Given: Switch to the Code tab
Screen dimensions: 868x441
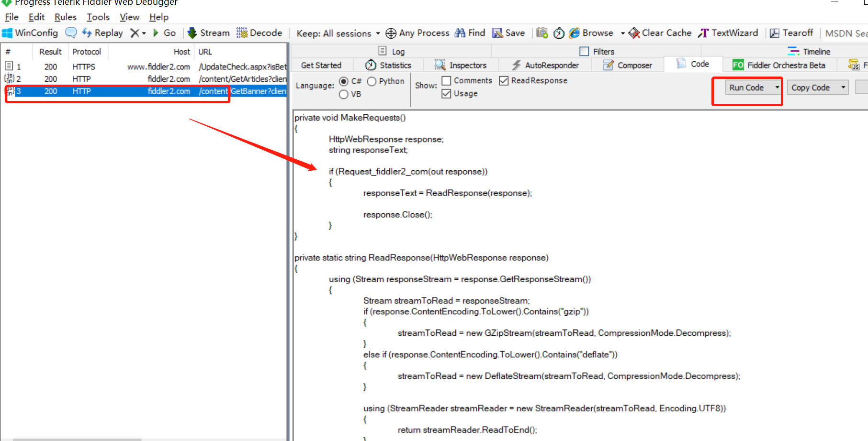Looking at the screenshot, I should tap(693, 64).
